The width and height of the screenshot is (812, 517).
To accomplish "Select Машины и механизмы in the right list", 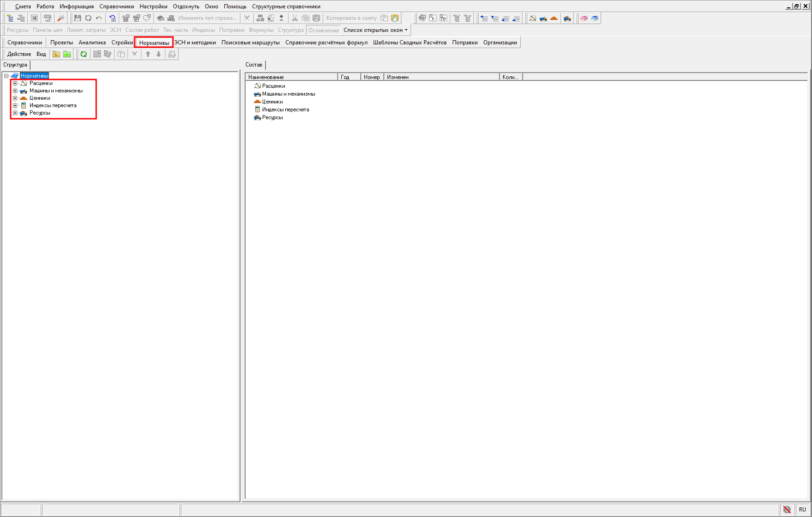I will 288,94.
